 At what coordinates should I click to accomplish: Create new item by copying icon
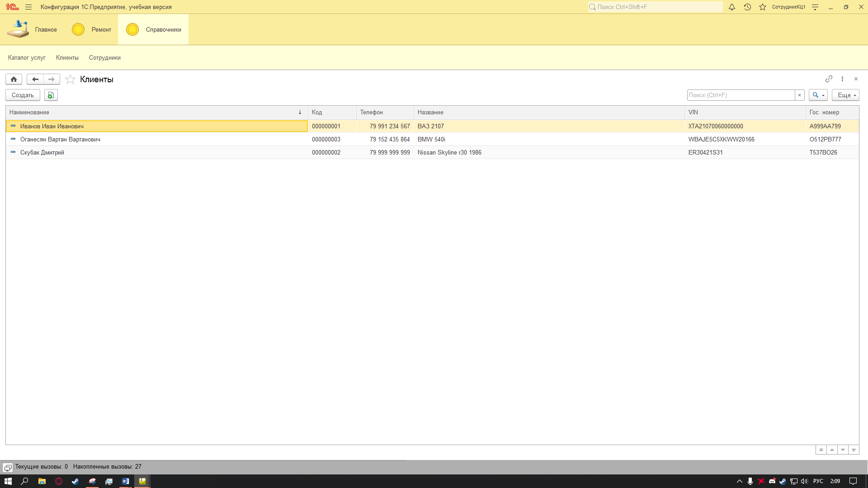pos(51,95)
